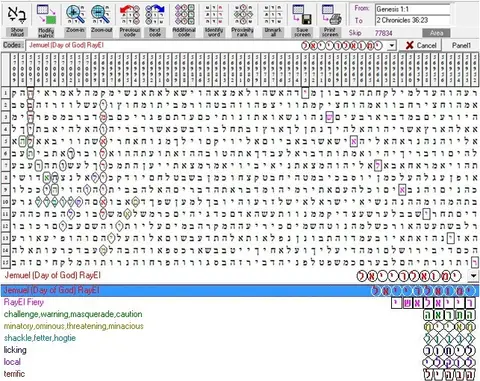Click the skip value 77834

tap(383, 33)
